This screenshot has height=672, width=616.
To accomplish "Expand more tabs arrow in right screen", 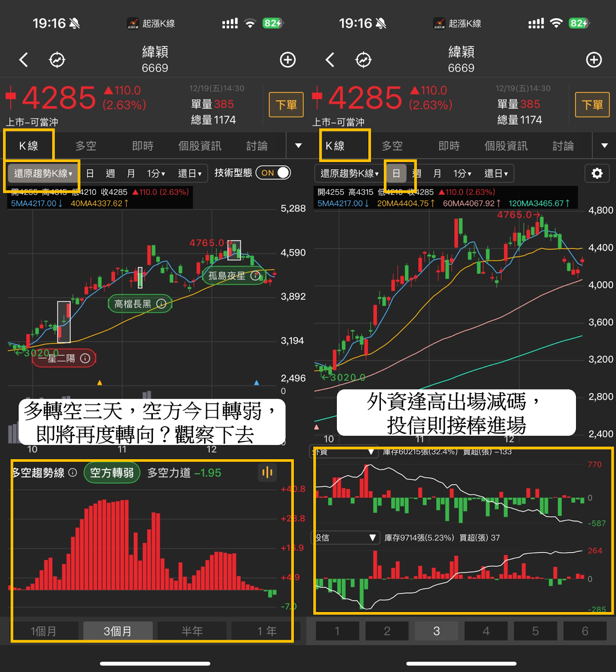I will [x=605, y=146].
